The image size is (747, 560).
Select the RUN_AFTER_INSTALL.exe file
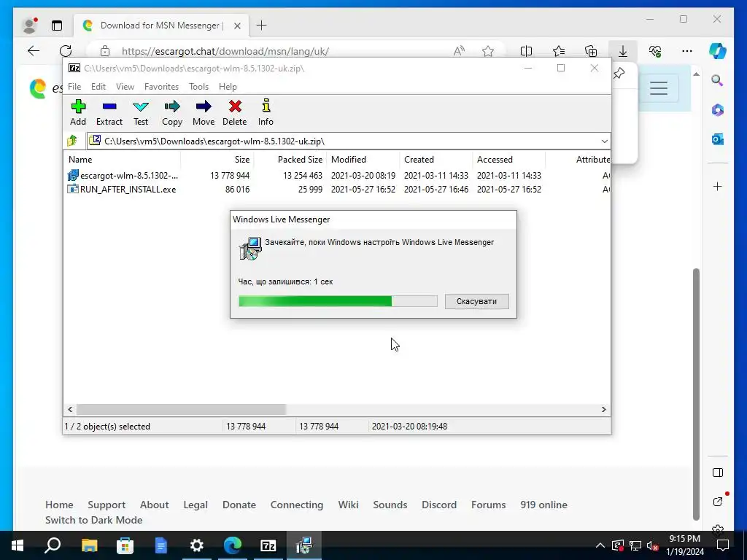(128, 189)
